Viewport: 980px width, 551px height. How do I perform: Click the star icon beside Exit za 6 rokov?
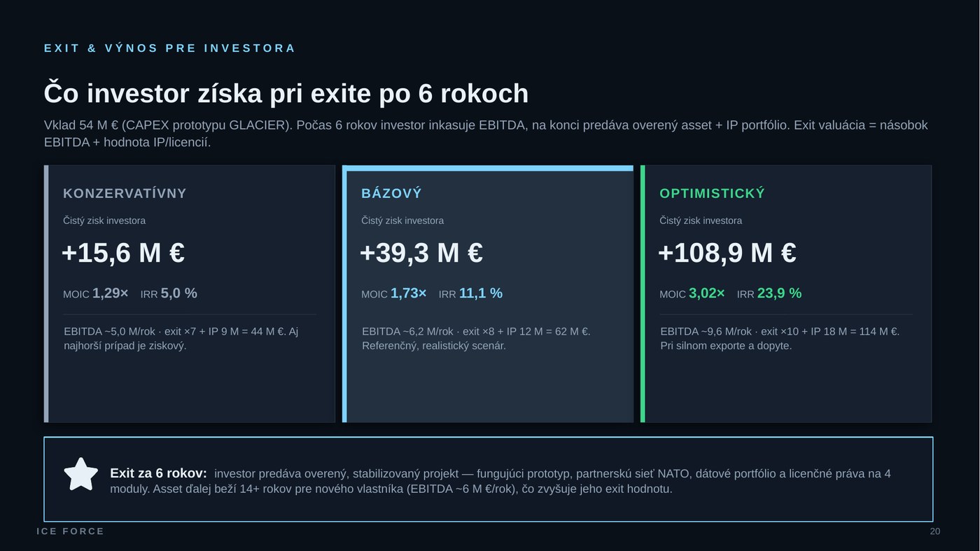point(81,474)
